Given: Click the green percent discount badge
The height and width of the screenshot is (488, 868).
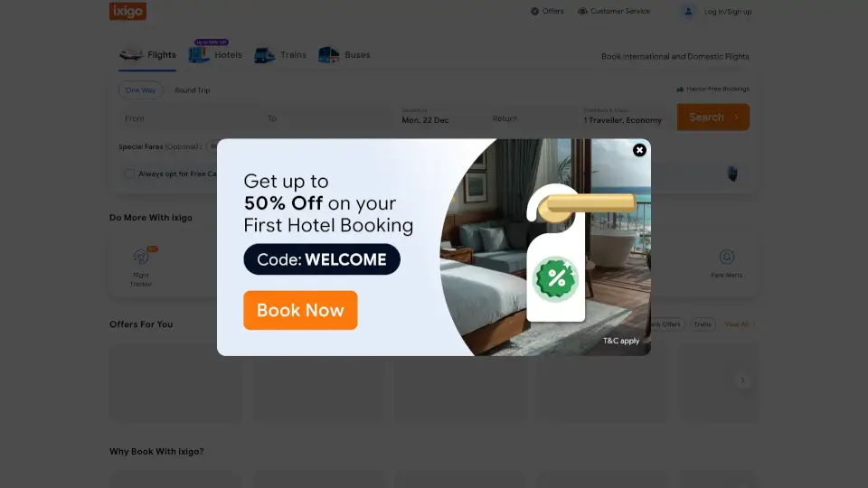Looking at the screenshot, I should [555, 279].
